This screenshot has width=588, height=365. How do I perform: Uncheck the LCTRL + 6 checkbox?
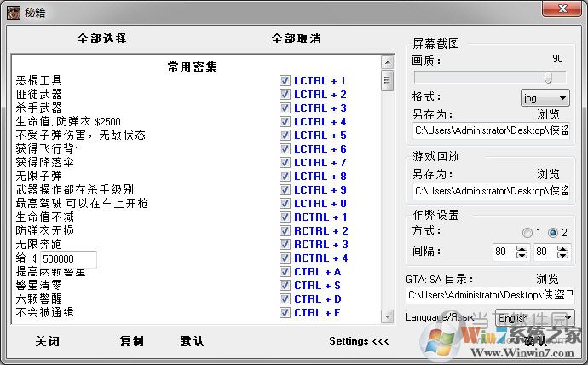[285, 149]
